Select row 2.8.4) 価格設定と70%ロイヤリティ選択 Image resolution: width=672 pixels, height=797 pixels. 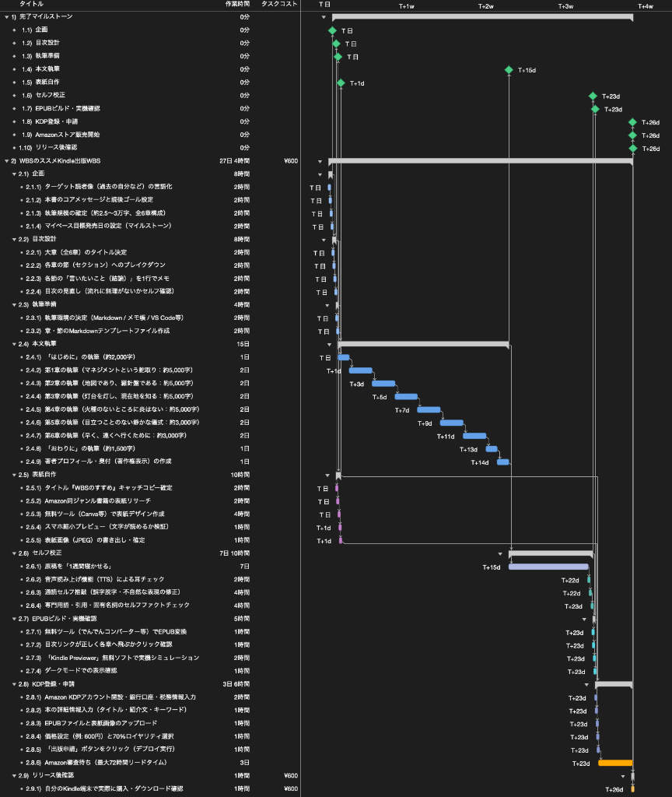[150, 736]
